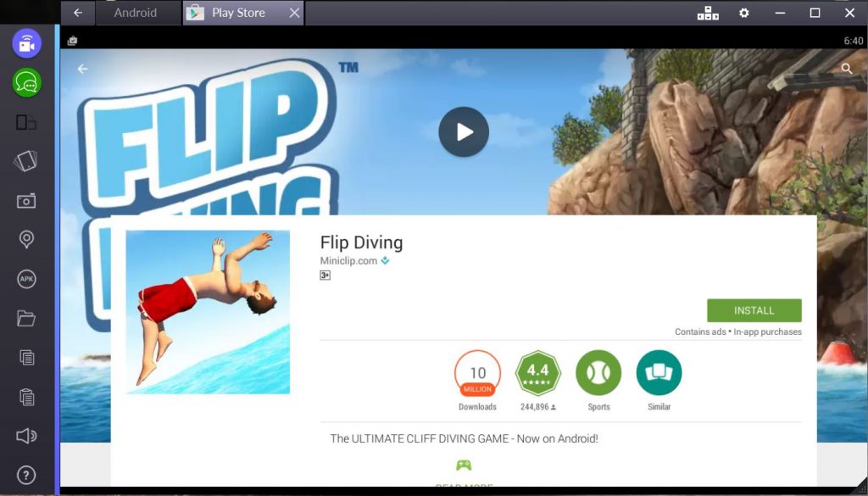Adjust volume via the sidebar speaker icon
Screen dimensions: 868x496
[26, 435]
